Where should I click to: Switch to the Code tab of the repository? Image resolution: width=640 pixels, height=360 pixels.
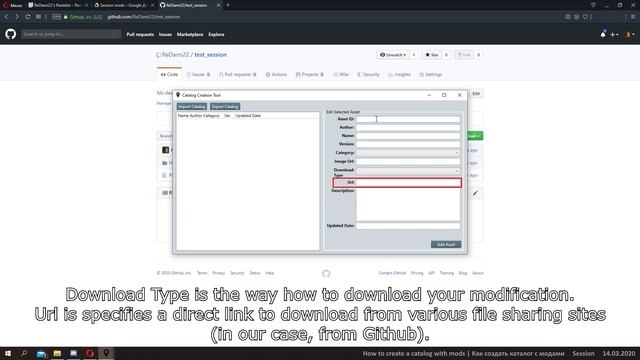169,75
